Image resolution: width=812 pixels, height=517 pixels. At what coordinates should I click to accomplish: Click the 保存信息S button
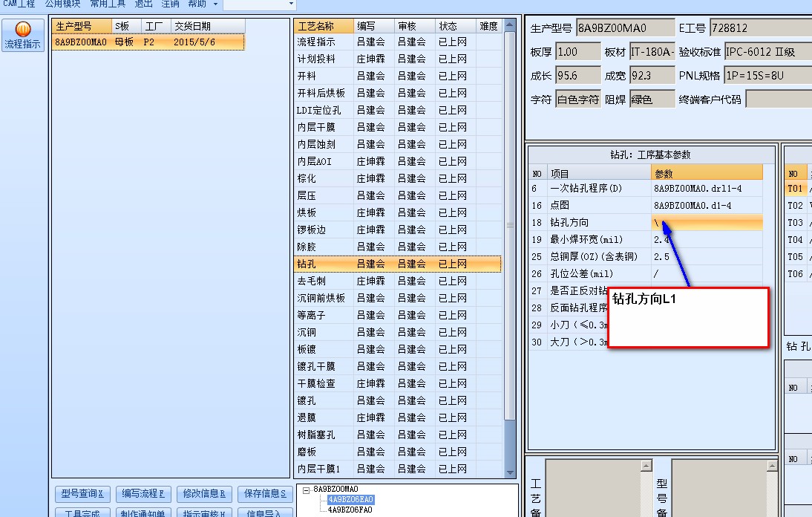coord(265,494)
